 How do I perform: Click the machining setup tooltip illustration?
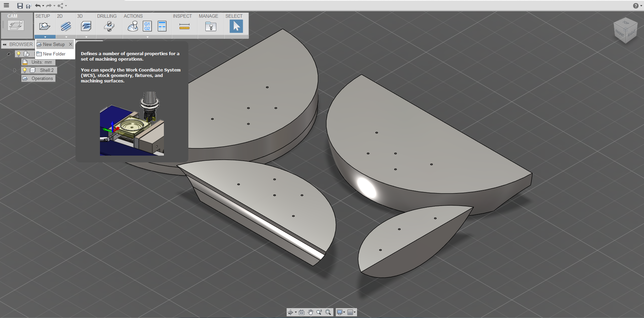click(132, 123)
